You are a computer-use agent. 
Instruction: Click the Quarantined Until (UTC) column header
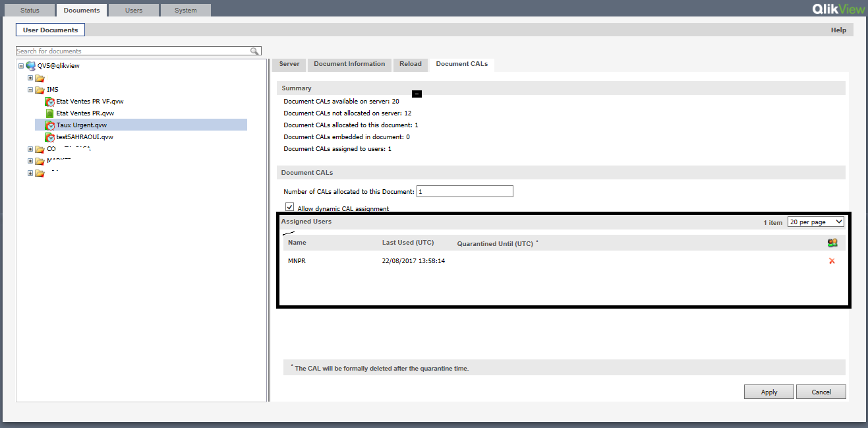pyautogui.click(x=495, y=244)
